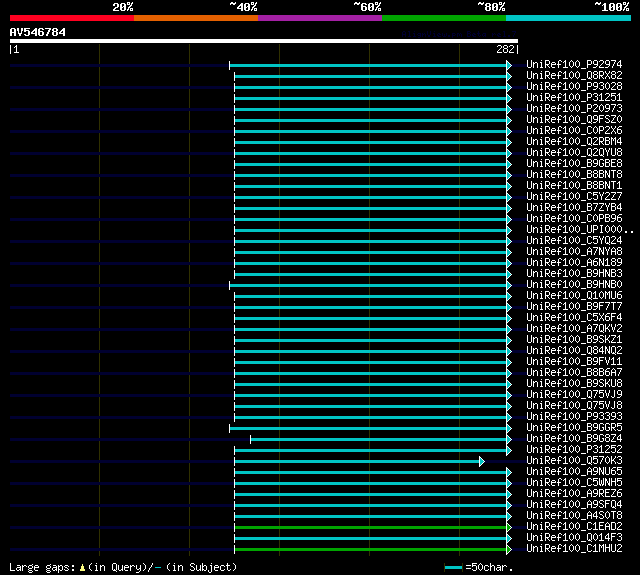This screenshot has width=640, height=575.
Task: Click the UniRef100_Q2RBM4 text
Action: [x=574, y=142]
